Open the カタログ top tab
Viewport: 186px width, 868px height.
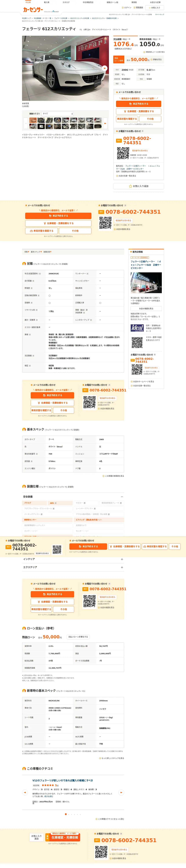point(66,2)
